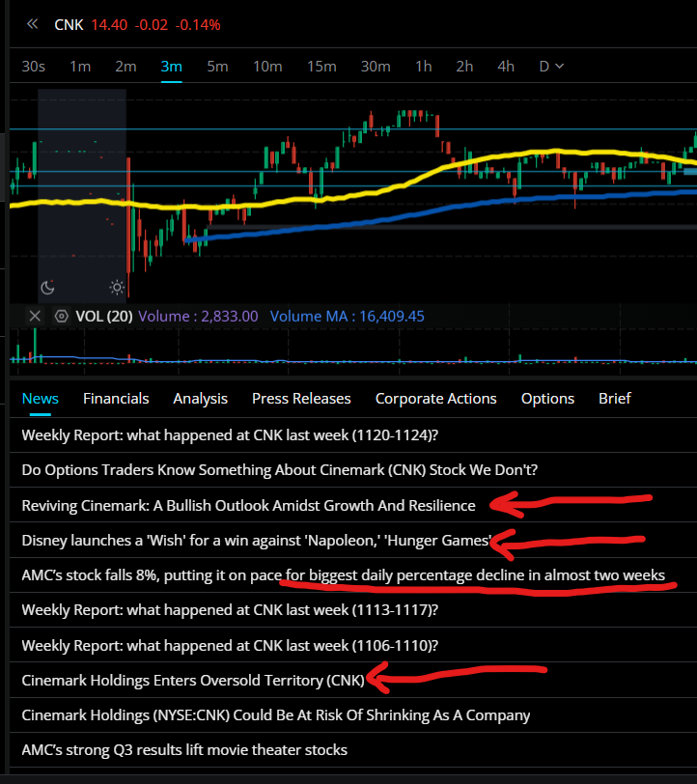The height and width of the screenshot is (784, 697).
Task: Open 'AMC's strong Q3 results' article
Action: 353,750
